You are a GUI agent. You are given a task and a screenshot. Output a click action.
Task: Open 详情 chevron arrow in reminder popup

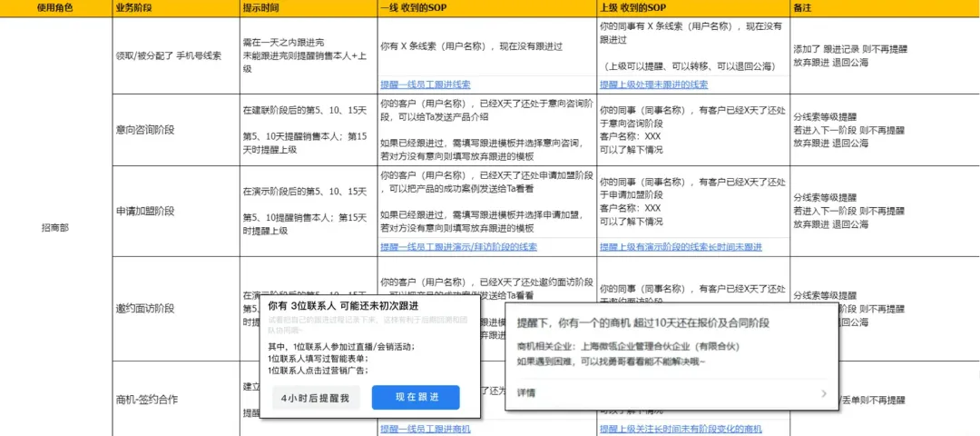click(x=823, y=393)
